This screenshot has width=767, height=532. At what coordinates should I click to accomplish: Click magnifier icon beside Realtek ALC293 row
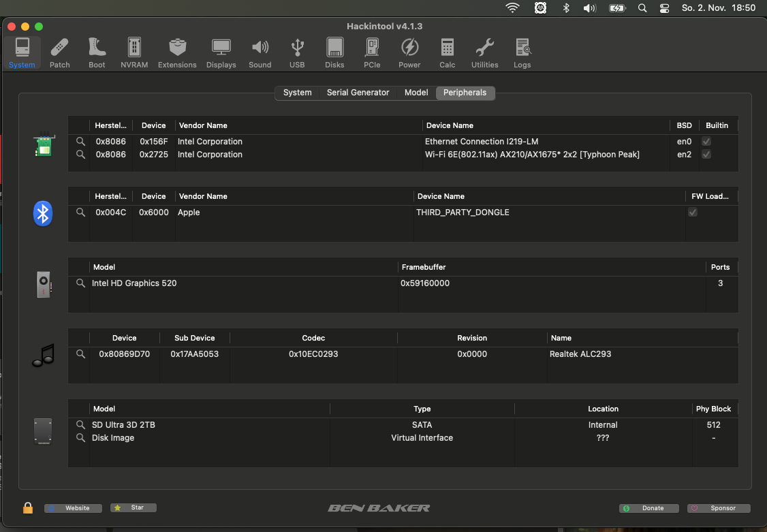(80, 354)
